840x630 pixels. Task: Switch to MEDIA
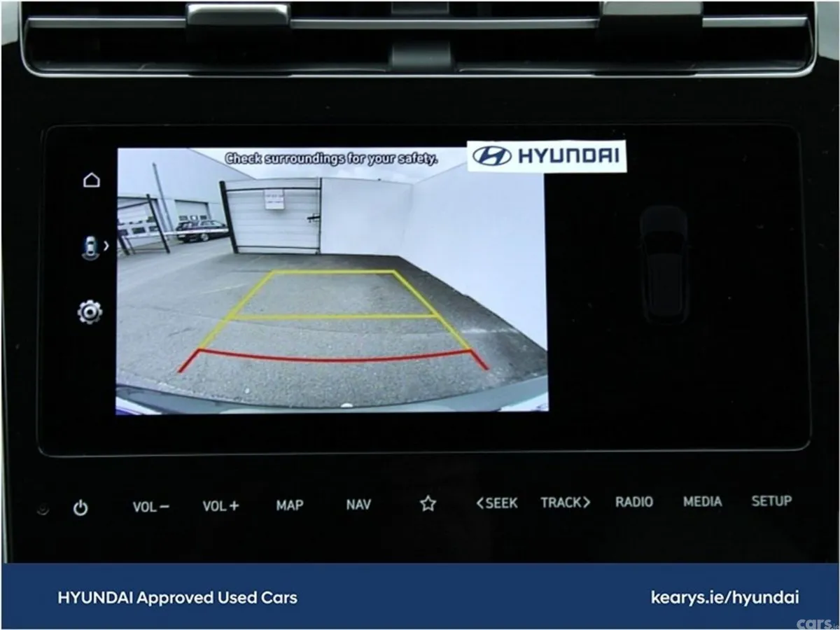(x=702, y=501)
